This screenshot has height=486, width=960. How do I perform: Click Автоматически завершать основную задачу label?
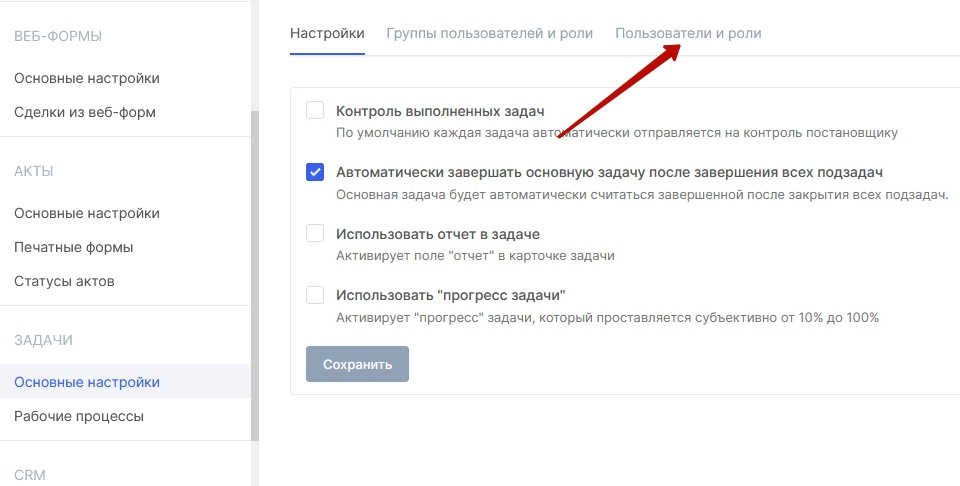(609, 173)
